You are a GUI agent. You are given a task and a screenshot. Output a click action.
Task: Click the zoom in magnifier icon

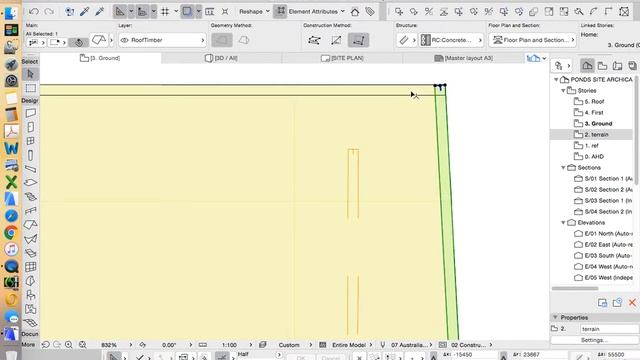(69, 345)
